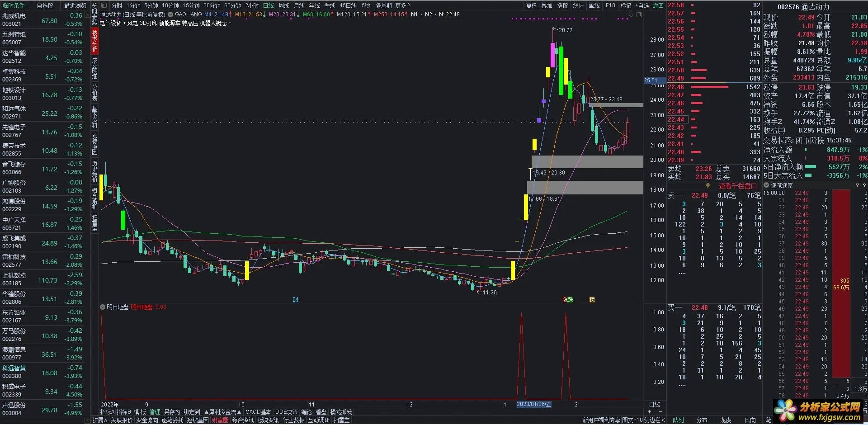
Task: Expand buy-side order depth ellipsis
Action: (x=682, y=386)
